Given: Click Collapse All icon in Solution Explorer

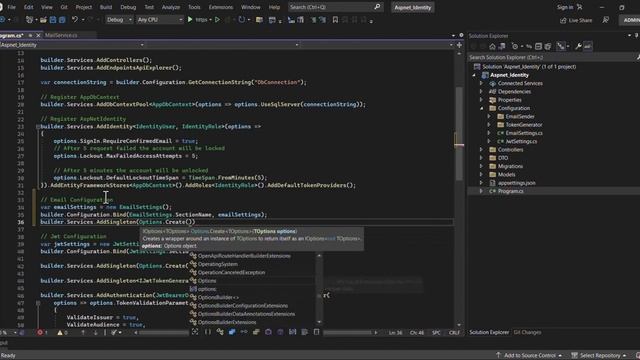Looking at the screenshot, I should click(x=538, y=47).
